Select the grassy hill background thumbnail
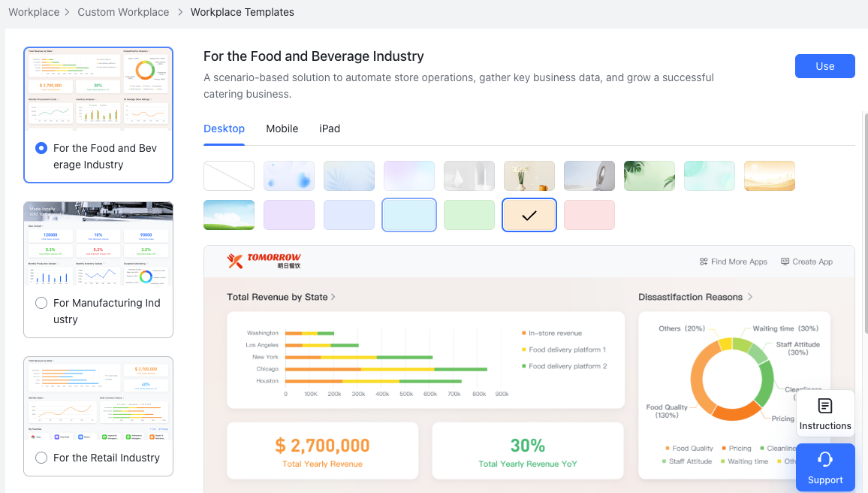This screenshot has height=493, width=868. coord(228,214)
